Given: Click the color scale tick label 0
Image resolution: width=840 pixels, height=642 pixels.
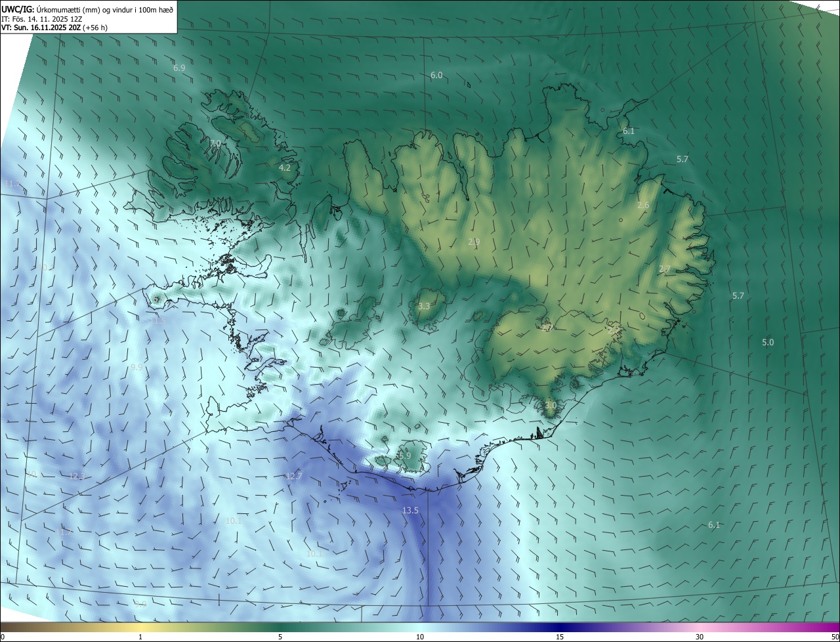Looking at the screenshot, I should (x=3, y=637).
